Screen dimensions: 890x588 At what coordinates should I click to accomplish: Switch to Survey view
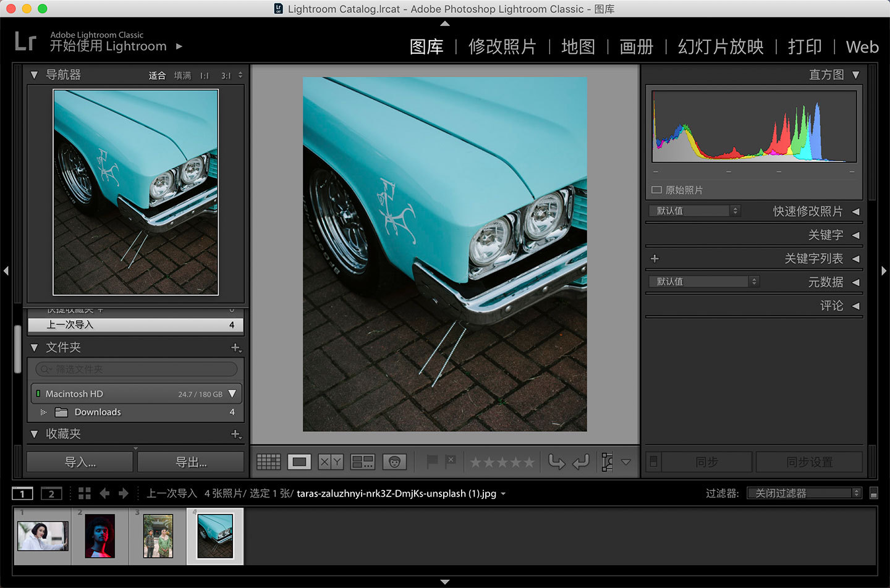[362, 461]
